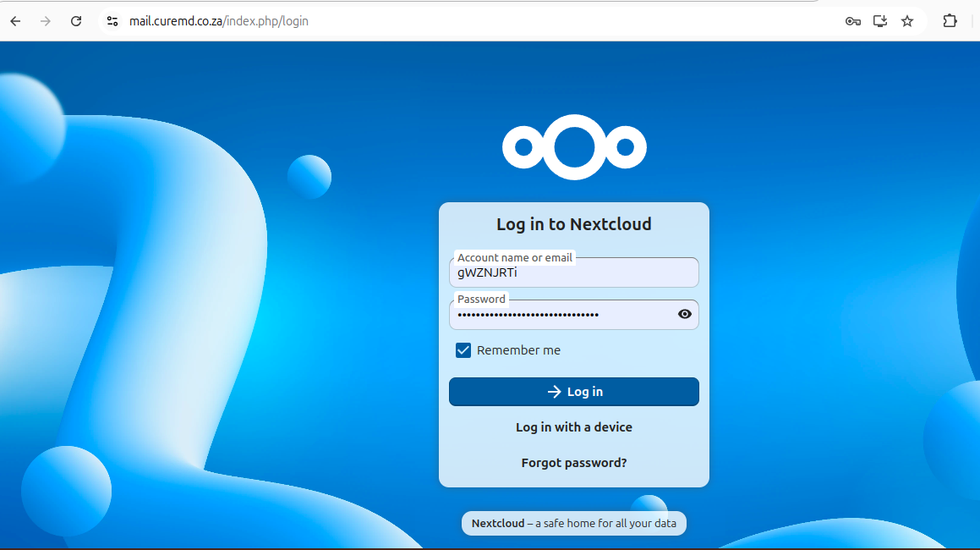Bookmark this page with the star
Viewport: 980px width, 550px height.
click(907, 21)
